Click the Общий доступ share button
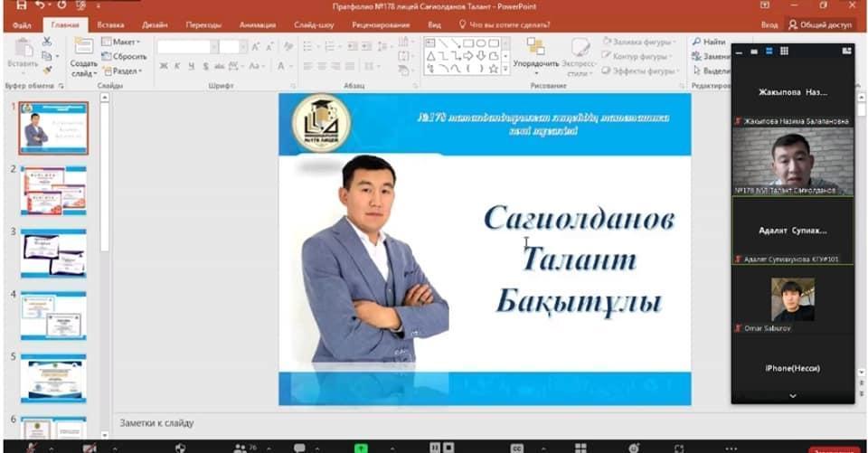Image resolution: width=868 pixels, height=453 pixels. (x=820, y=25)
